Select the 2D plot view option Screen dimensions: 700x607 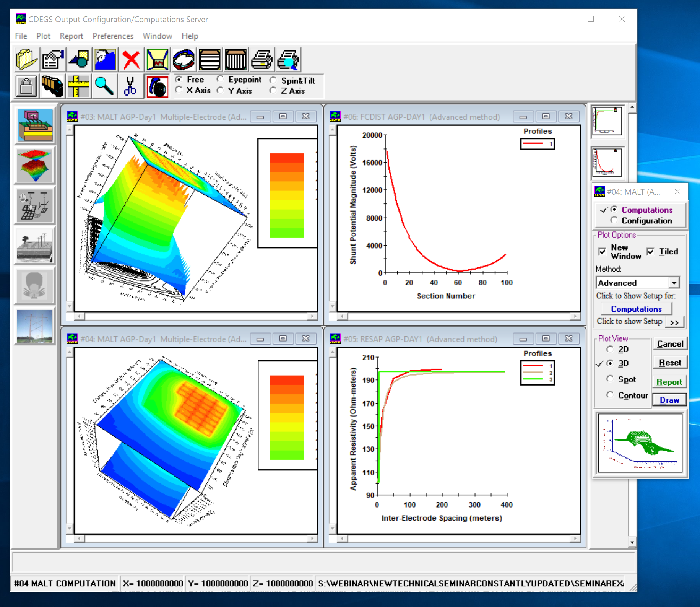(610, 349)
